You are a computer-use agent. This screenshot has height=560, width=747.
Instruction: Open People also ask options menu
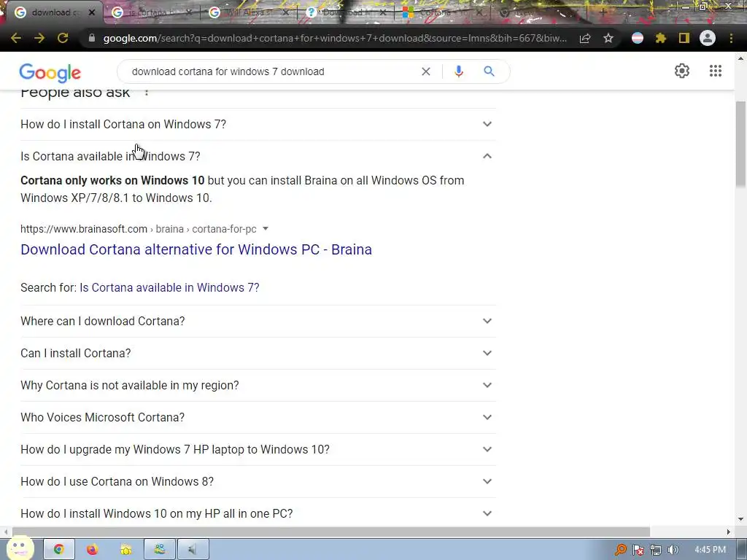147,92
